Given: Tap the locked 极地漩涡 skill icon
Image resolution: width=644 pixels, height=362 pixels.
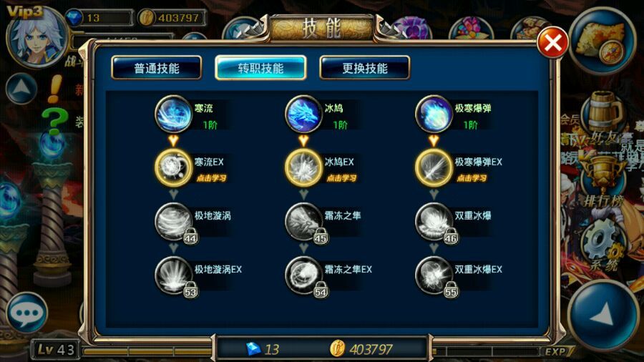Looking at the screenshot, I should (x=173, y=222).
